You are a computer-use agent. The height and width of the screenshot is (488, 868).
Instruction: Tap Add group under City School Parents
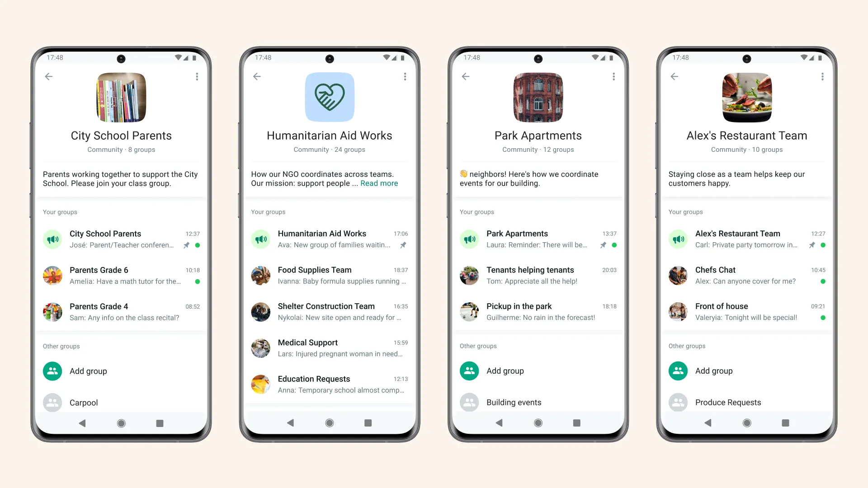point(88,371)
